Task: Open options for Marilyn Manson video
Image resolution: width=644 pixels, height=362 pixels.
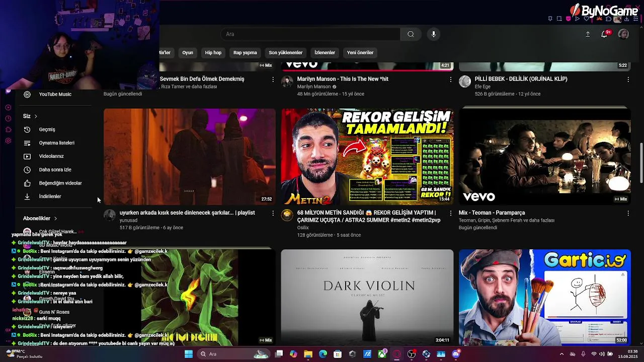Action: pyautogui.click(x=450, y=79)
